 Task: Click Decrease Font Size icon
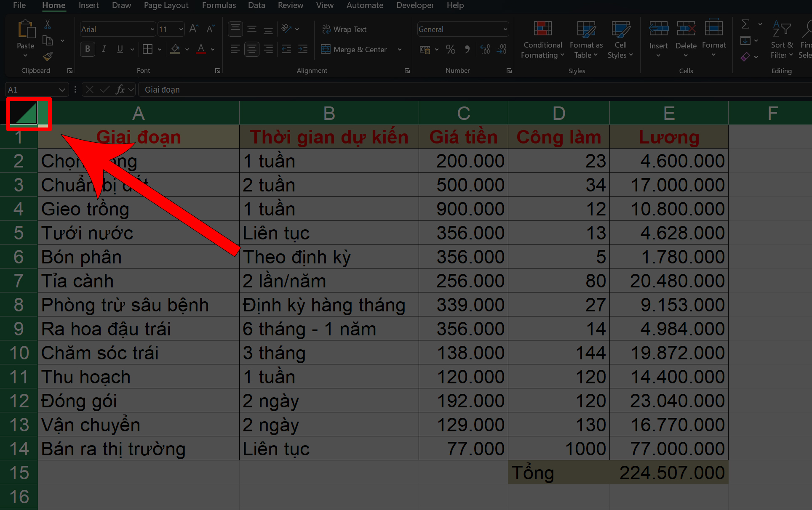[211, 29]
